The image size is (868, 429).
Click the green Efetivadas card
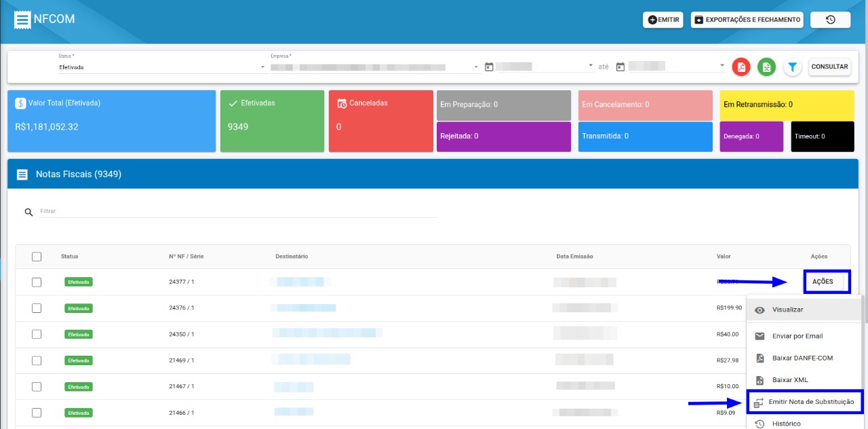pos(273,121)
